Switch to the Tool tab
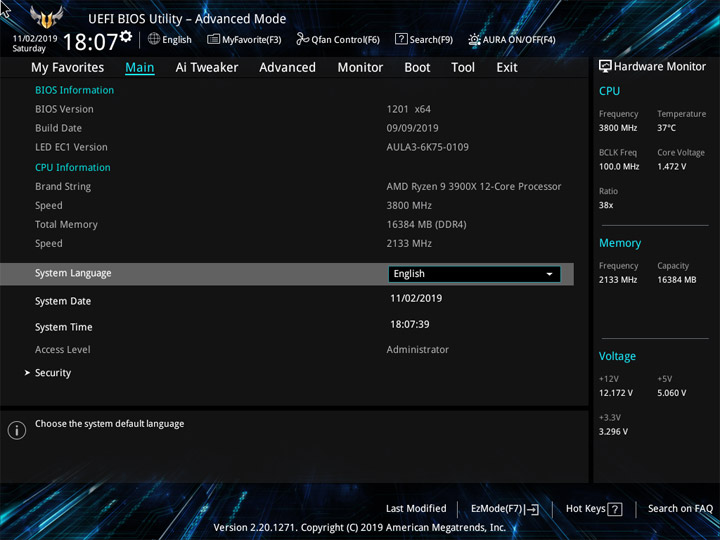 point(463,68)
